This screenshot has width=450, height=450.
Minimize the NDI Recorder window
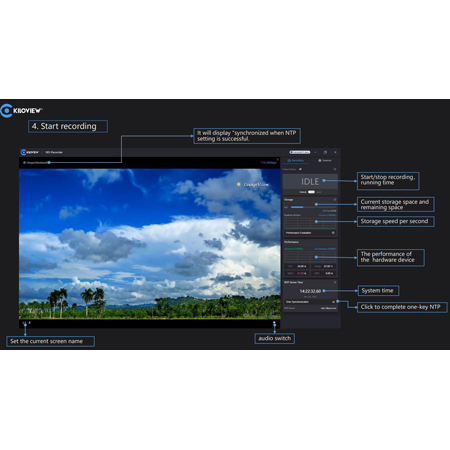pos(315,152)
